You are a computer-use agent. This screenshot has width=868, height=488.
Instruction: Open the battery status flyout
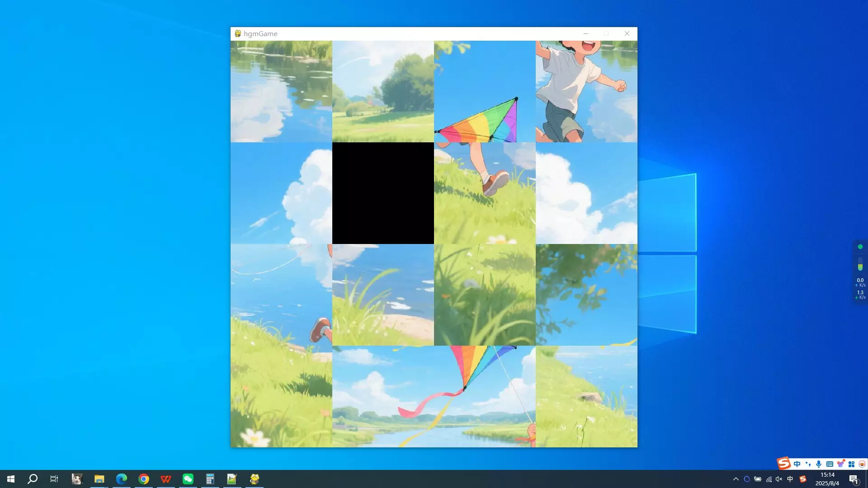point(758,479)
